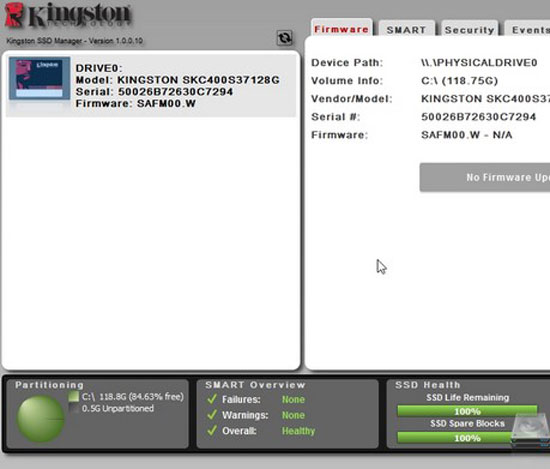550x469 pixels.
Task: Click '0.5G Unpartitioned' text
Action: click(x=118, y=409)
